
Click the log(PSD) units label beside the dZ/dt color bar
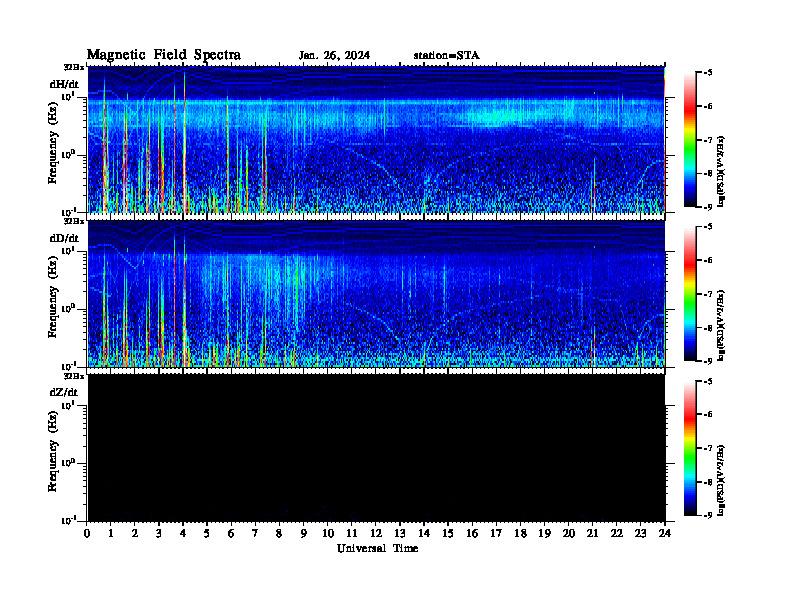coord(721,480)
